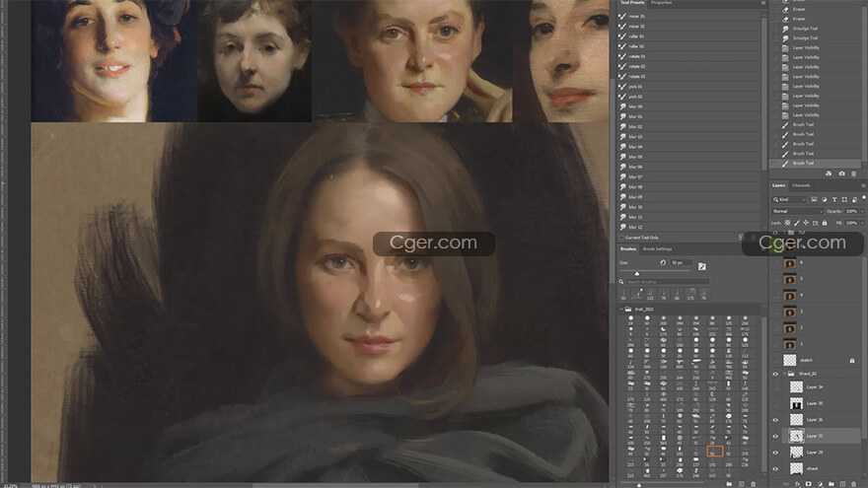Viewport: 868px width, 488px height.
Task: Open the Fill value dropdown arrow
Action: [x=862, y=223]
